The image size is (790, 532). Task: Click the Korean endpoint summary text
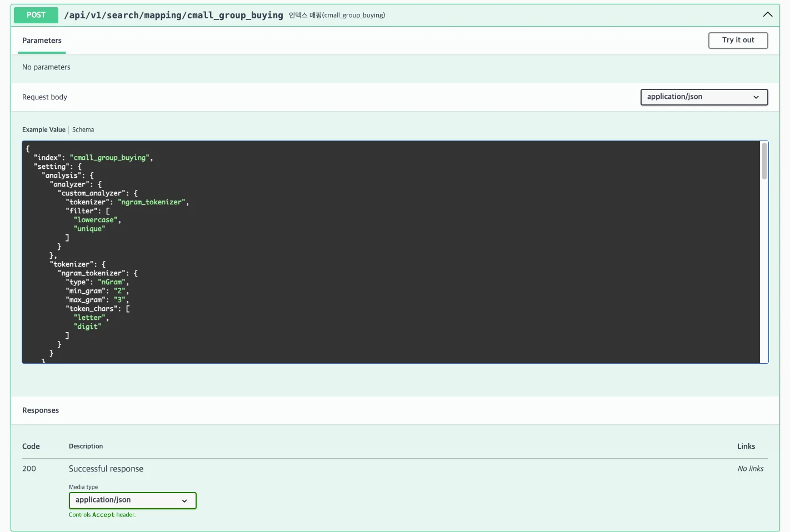[x=337, y=16]
